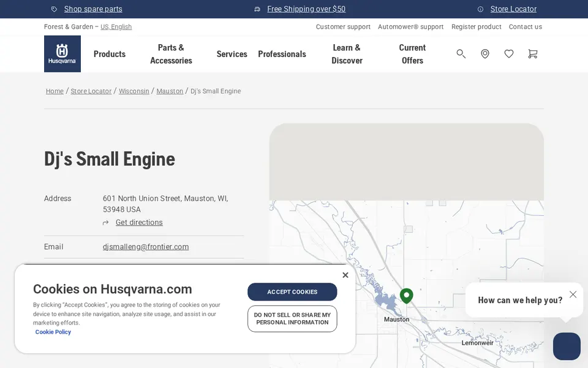Viewport: 588px width, 368px height.
Task: Click the truck icon beside Free Shipping
Action: 257,9
